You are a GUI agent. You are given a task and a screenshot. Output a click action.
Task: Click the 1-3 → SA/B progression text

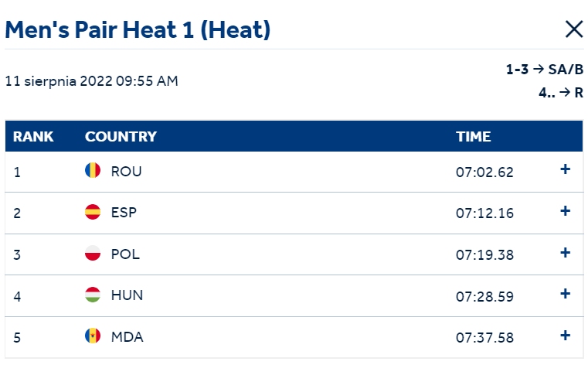point(545,70)
